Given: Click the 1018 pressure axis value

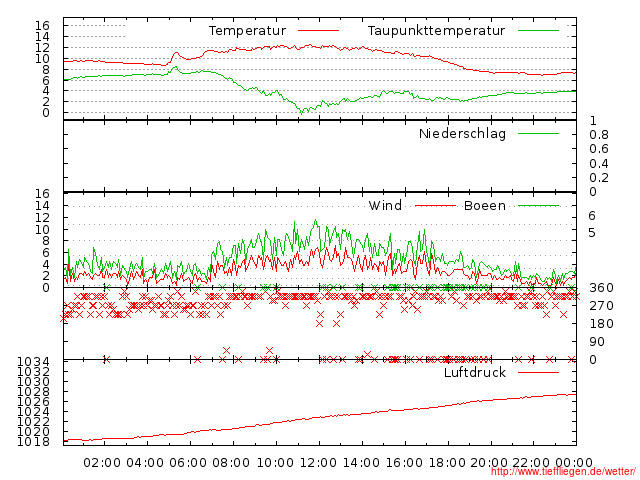Looking at the screenshot, I should click(x=33, y=442).
